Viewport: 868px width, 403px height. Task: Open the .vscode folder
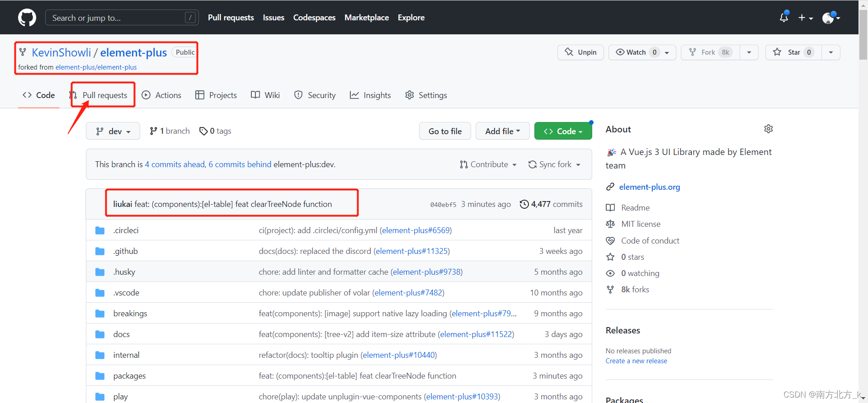point(126,293)
